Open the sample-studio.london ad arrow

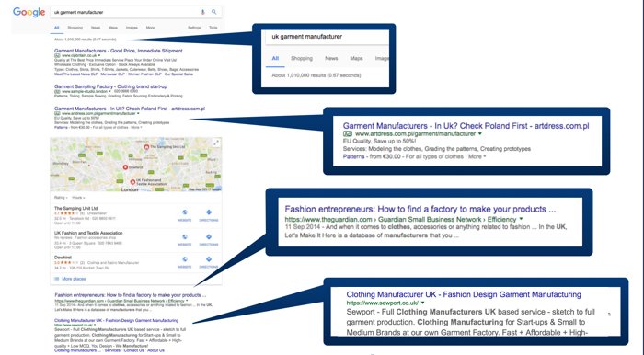coord(110,91)
